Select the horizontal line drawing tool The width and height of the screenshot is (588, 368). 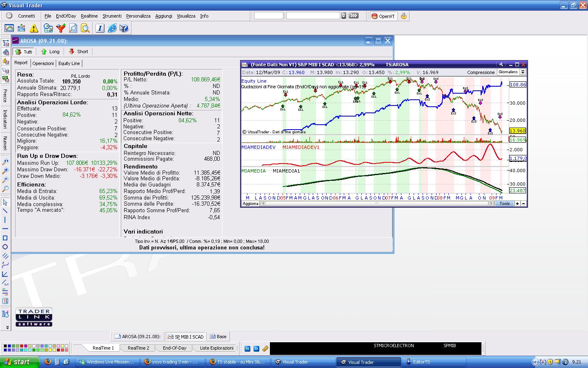5,229
